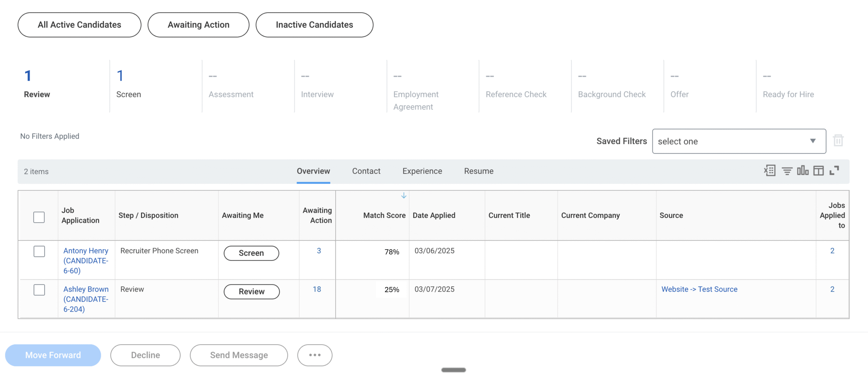Switch to the Contact tab
Image resolution: width=868 pixels, height=375 pixels.
click(x=366, y=171)
